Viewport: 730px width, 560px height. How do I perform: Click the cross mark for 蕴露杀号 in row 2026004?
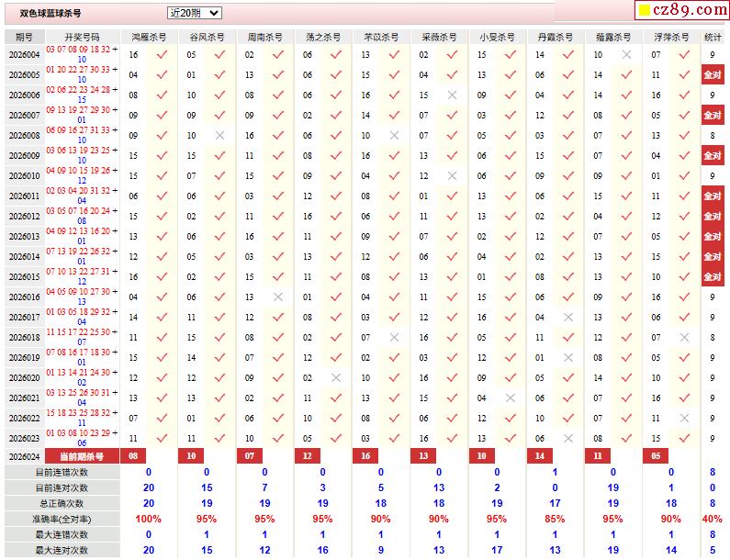pos(626,55)
